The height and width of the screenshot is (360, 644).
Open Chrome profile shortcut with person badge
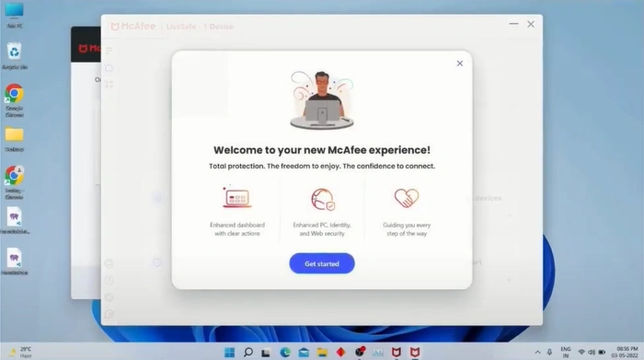tap(15, 182)
